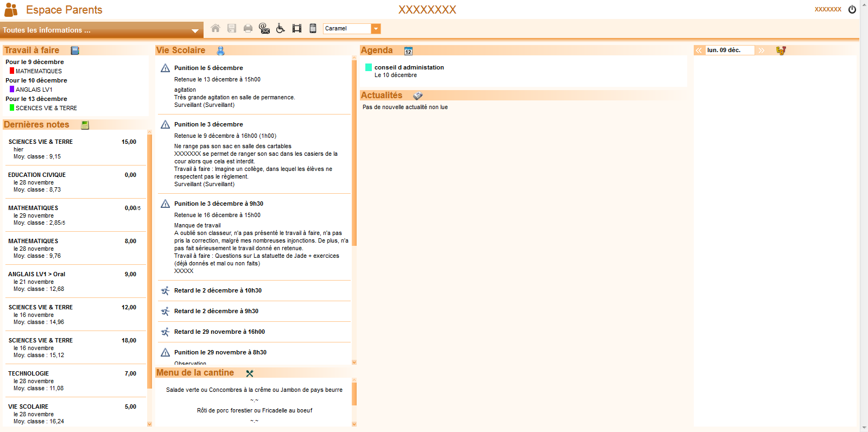Click the film strip video icon

coord(297,28)
